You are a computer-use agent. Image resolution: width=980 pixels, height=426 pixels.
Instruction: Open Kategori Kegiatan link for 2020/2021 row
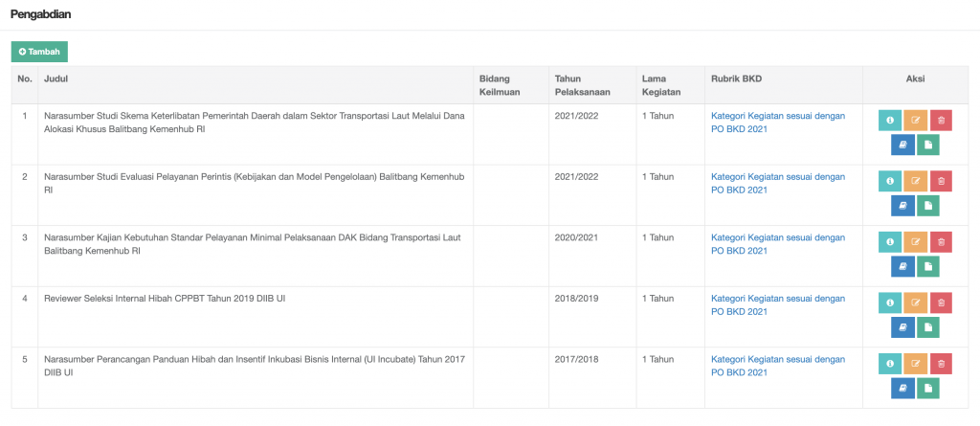pos(778,244)
